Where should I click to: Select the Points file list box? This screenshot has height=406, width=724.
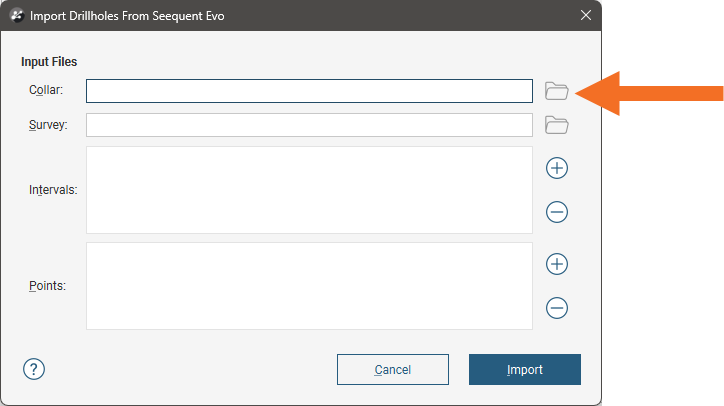309,286
